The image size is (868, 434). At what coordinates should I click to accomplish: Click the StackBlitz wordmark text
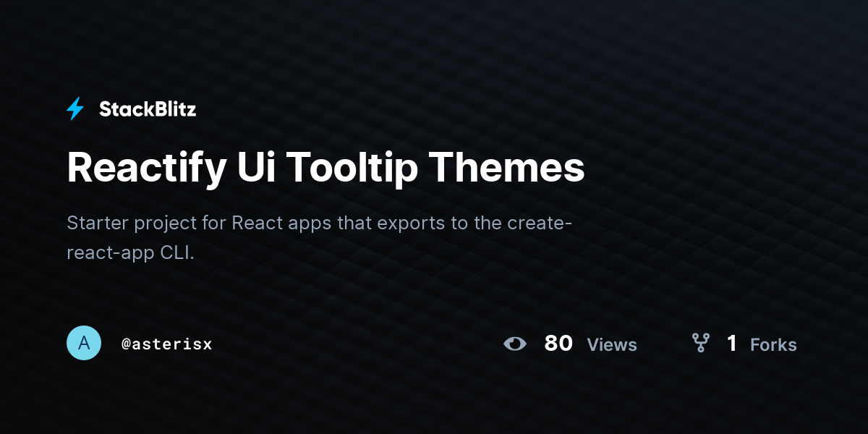pyautogui.click(x=148, y=109)
